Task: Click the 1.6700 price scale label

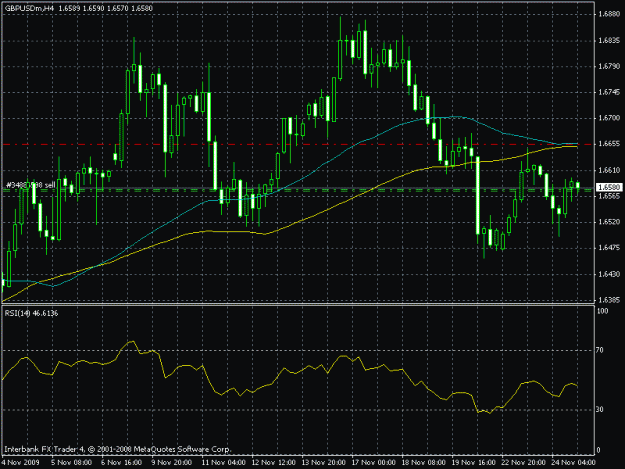Action: click(x=609, y=118)
